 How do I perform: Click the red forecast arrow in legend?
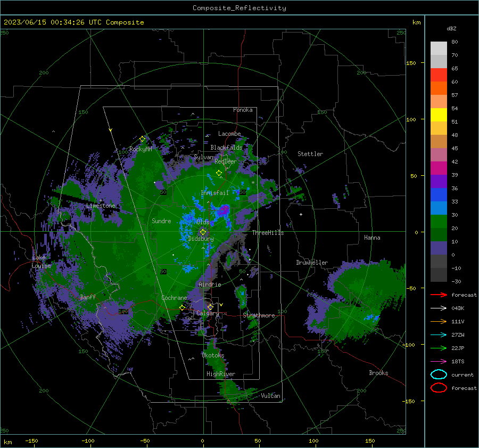pos(439,295)
